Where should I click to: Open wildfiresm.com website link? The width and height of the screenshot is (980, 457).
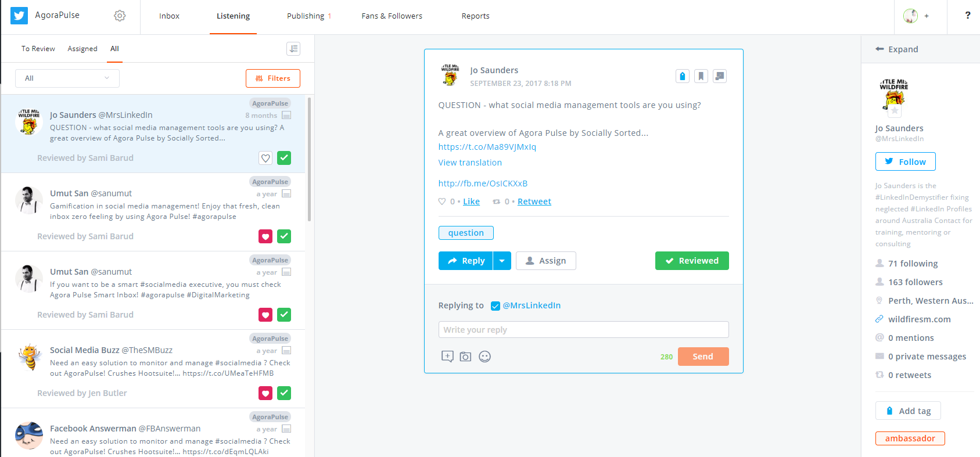tap(919, 319)
